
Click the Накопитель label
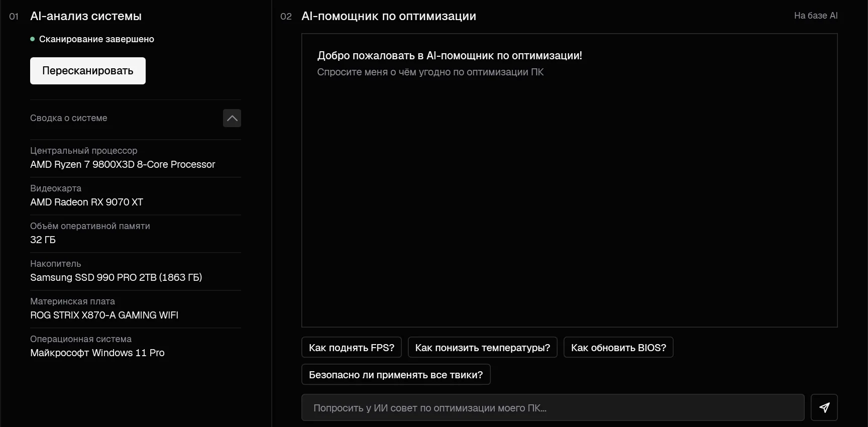point(56,264)
